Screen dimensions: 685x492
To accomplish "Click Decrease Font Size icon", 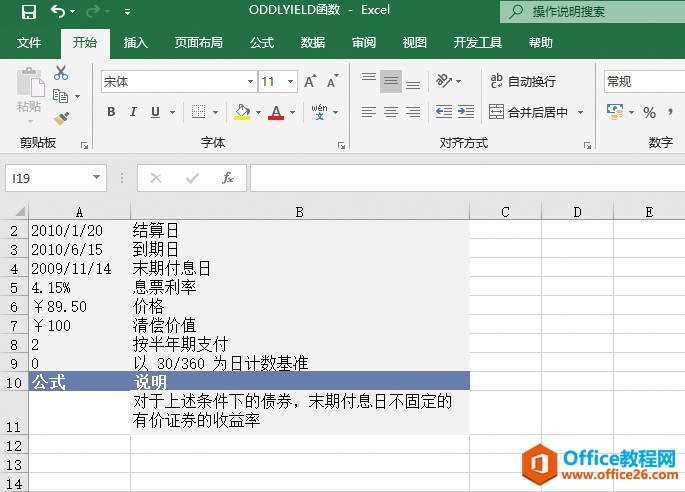I will 332,81.
